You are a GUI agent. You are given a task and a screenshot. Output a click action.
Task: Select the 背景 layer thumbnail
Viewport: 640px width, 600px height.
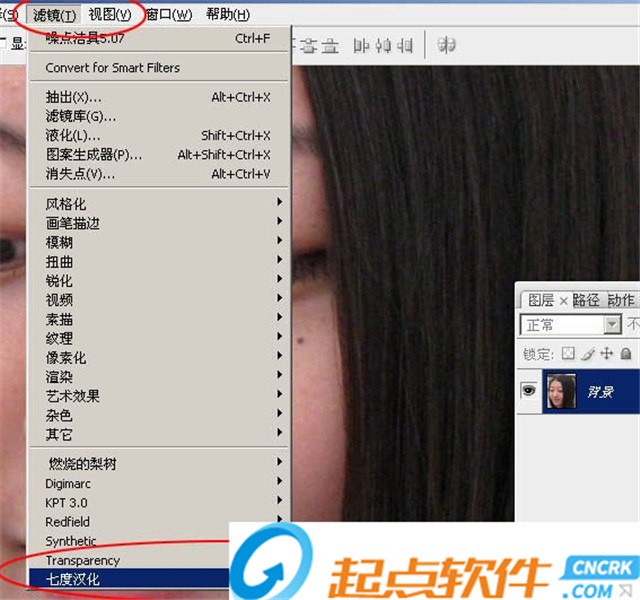coord(561,391)
